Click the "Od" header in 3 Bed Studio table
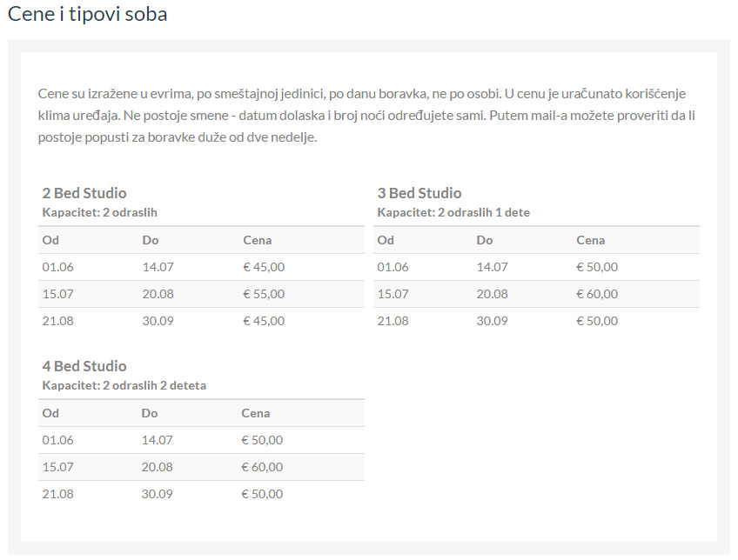 386,240
